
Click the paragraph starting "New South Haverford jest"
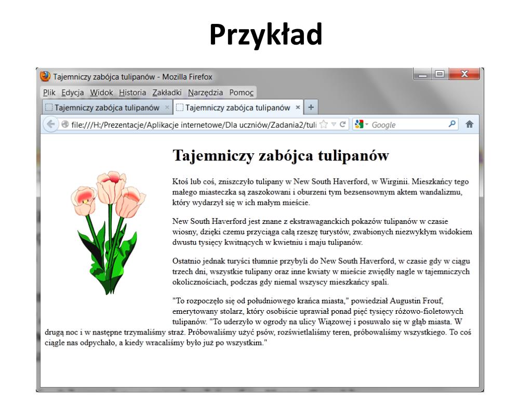pyautogui.click(x=322, y=232)
